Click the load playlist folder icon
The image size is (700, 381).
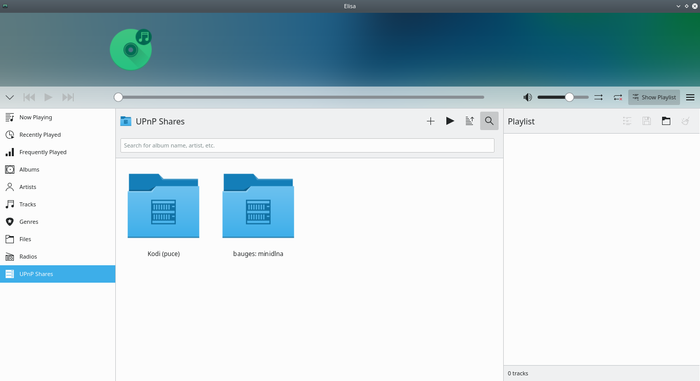(666, 121)
